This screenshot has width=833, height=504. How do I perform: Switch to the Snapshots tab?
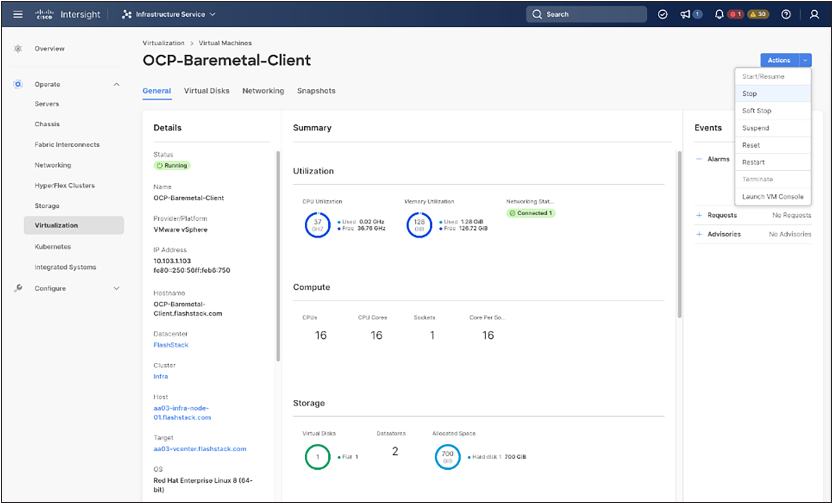(x=316, y=91)
